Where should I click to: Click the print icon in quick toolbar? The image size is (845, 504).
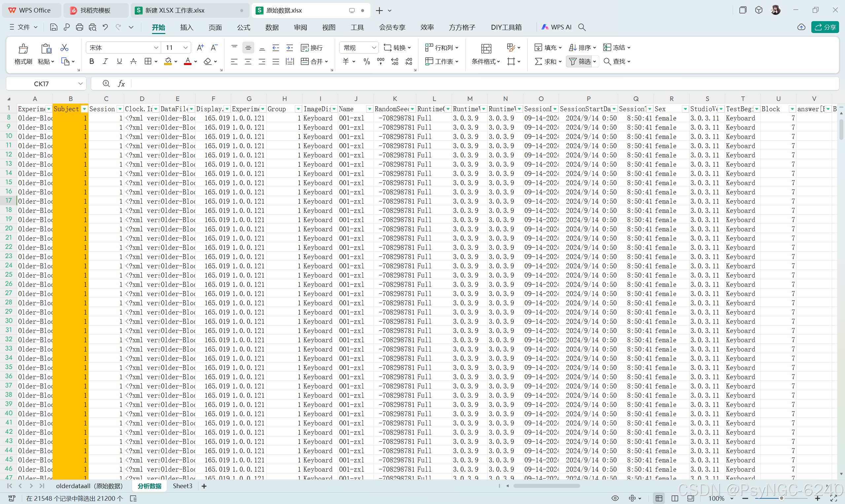pos(80,27)
